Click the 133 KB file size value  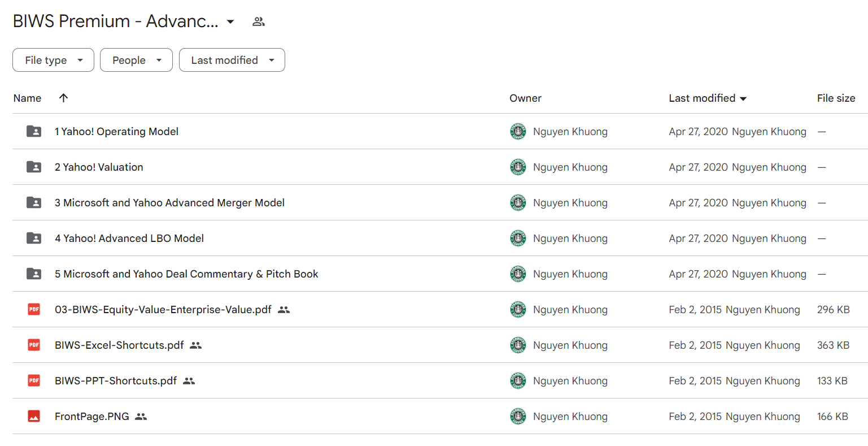tap(832, 380)
